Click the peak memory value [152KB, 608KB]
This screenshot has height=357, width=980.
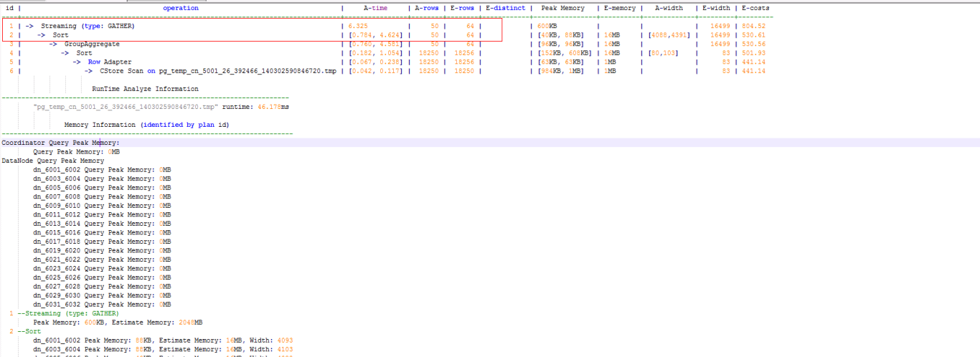click(565, 53)
